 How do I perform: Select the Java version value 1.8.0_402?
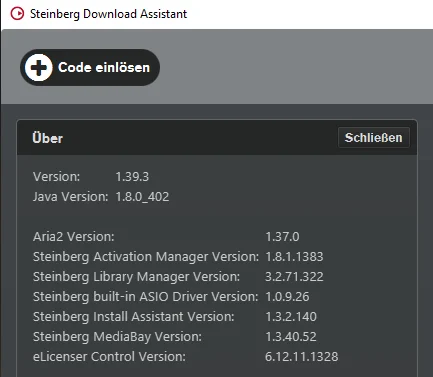[x=142, y=197]
